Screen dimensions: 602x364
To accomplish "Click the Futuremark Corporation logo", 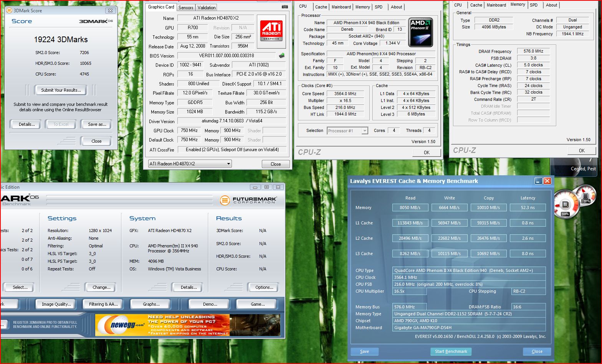I will click(x=248, y=200).
